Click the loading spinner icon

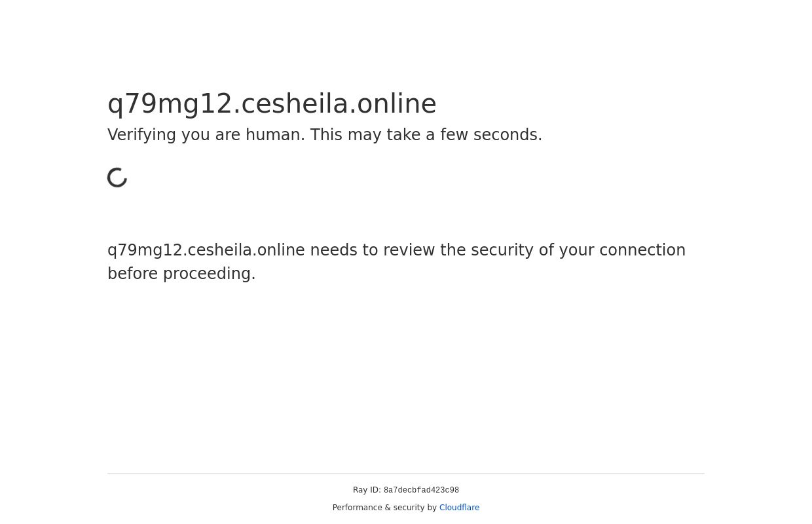coord(118,178)
